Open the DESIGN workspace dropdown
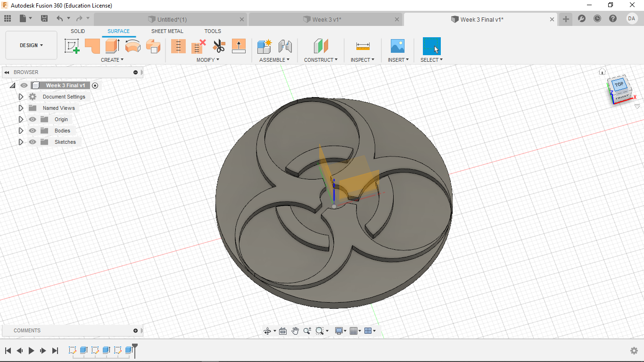Viewport: 644px width, 362px height. point(31,45)
